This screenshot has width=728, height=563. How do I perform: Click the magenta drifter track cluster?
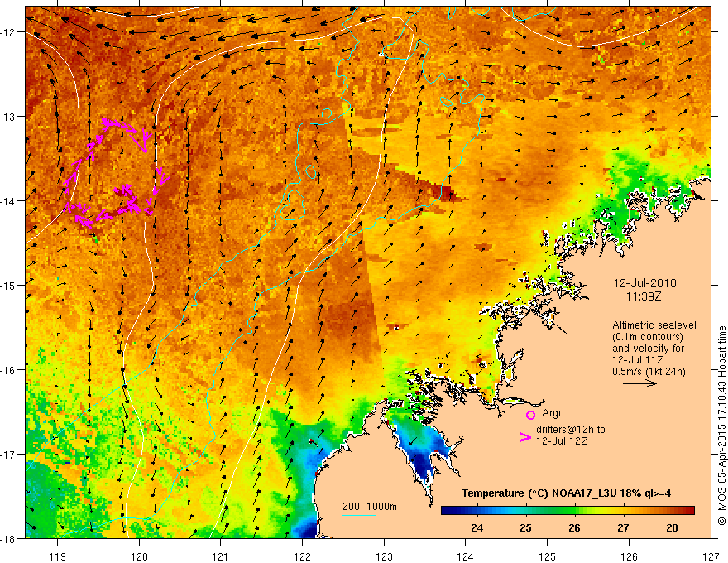click(x=116, y=174)
